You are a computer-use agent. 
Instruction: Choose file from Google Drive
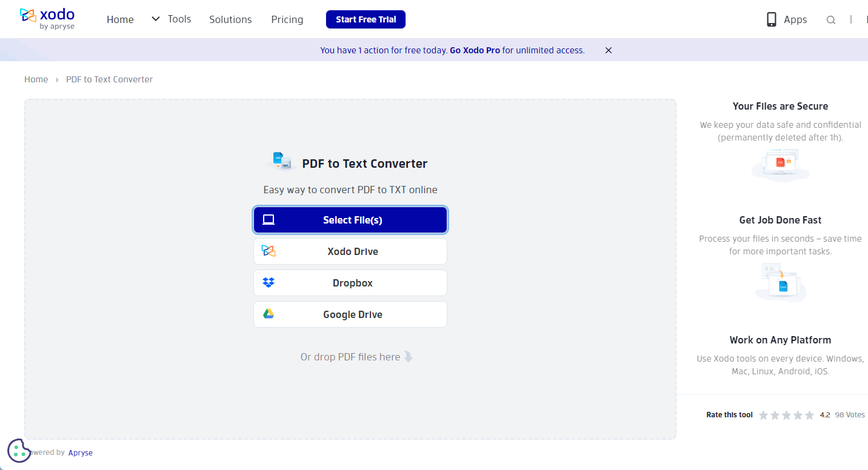[x=350, y=314]
